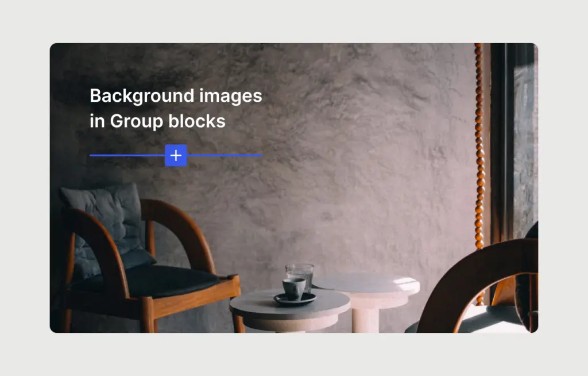This screenshot has width=588, height=376.
Task: Click the 'in Group blocks' heading text
Action: pyautogui.click(x=157, y=121)
